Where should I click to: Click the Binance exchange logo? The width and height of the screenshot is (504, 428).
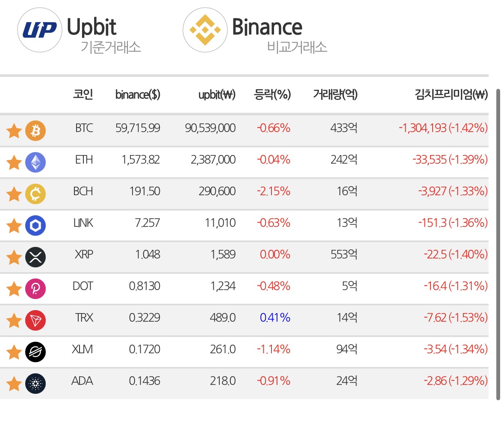(x=205, y=30)
